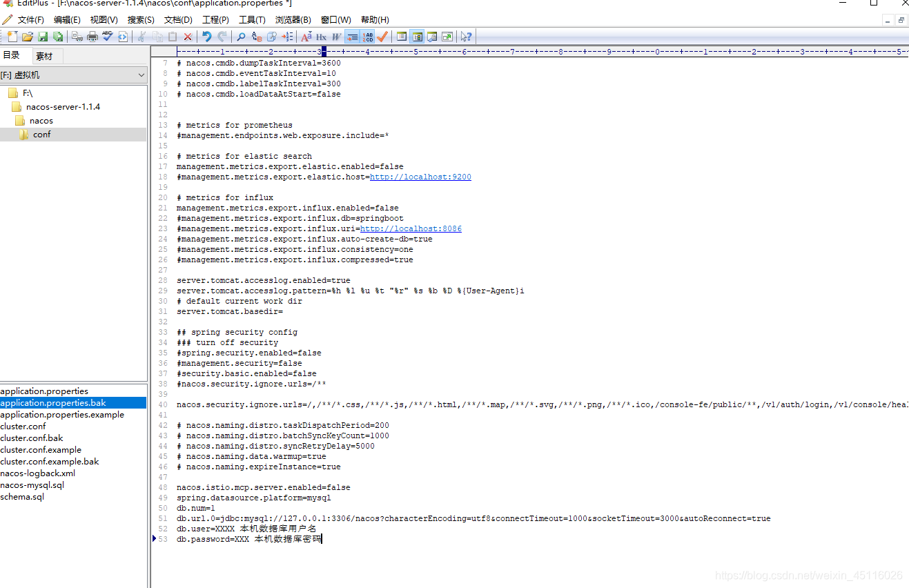
Task: Click the Open file folder icon
Action: 28,37
